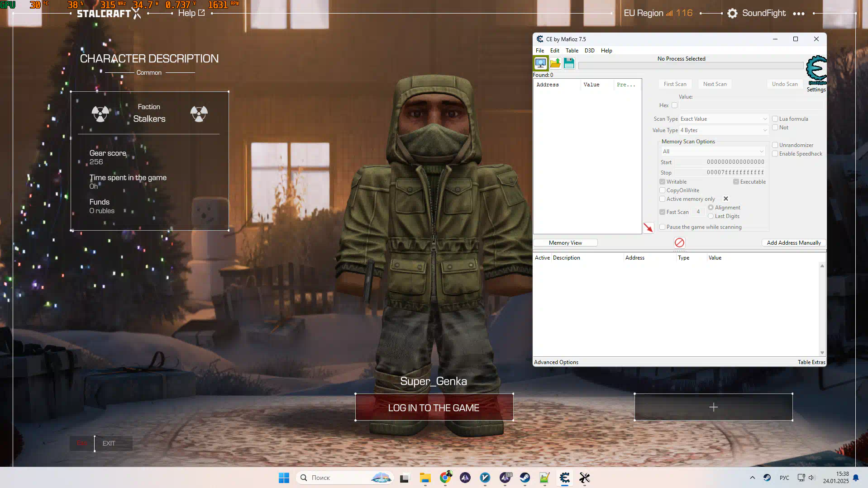
Task: Click the chart notepad taskbar icon
Action: tap(544, 478)
